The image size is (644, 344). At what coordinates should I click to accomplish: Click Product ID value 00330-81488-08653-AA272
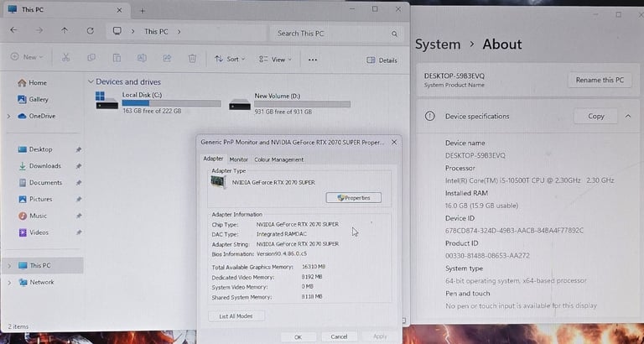pos(487,256)
